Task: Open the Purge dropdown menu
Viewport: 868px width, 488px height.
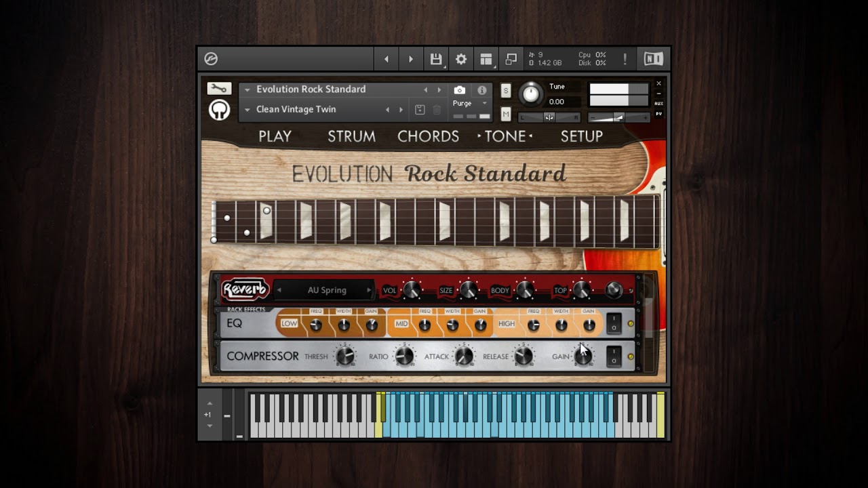Action: click(470, 104)
